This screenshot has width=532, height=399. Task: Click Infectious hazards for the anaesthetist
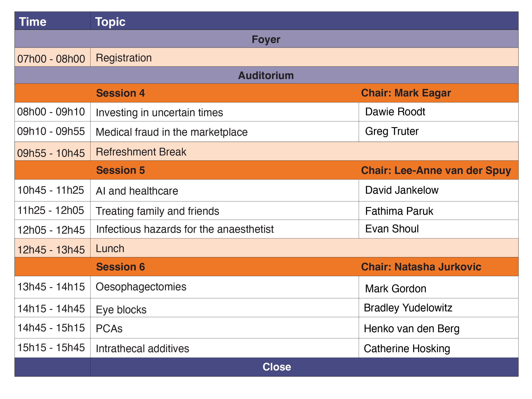tap(185, 229)
